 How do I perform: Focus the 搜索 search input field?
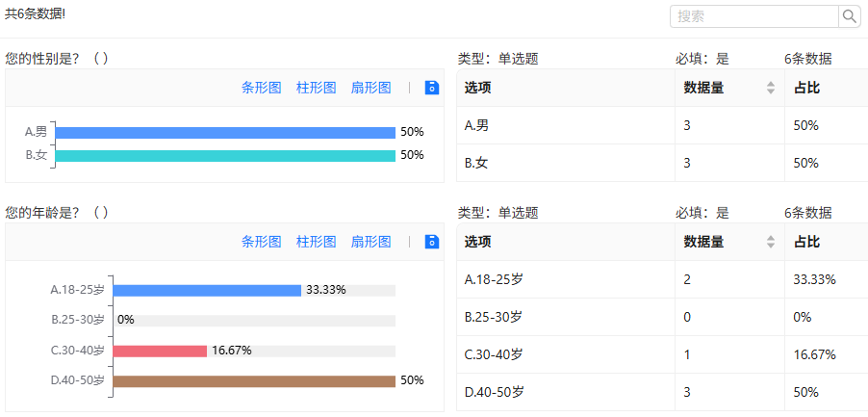coord(754,16)
